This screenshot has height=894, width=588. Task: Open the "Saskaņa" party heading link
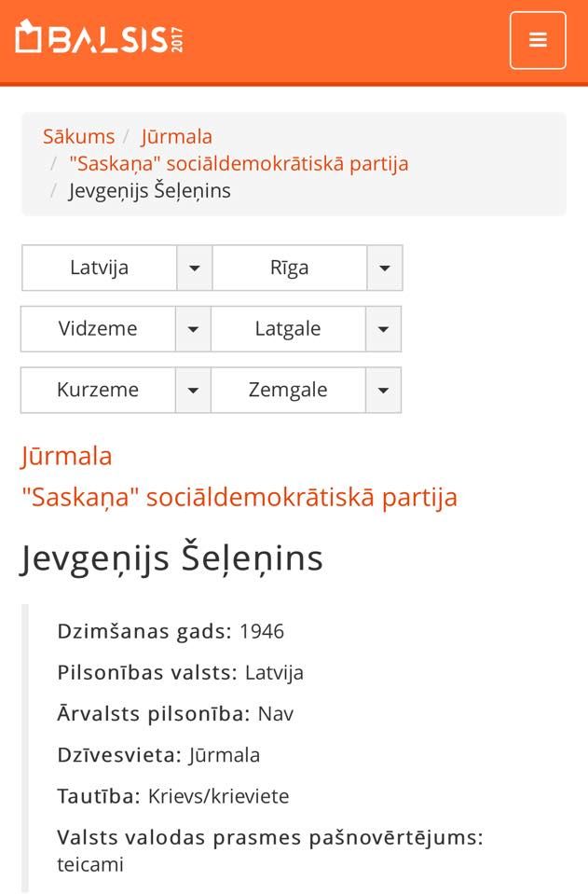[239, 497]
